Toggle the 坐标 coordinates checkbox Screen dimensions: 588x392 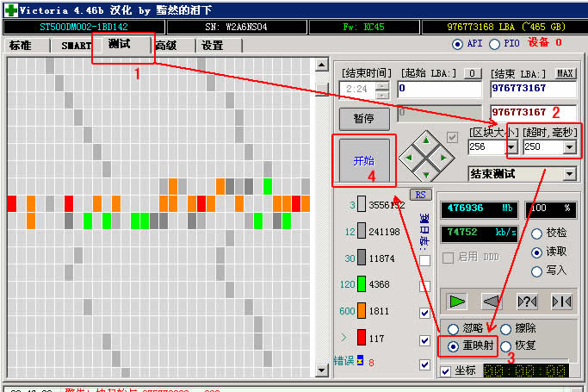[x=445, y=371]
